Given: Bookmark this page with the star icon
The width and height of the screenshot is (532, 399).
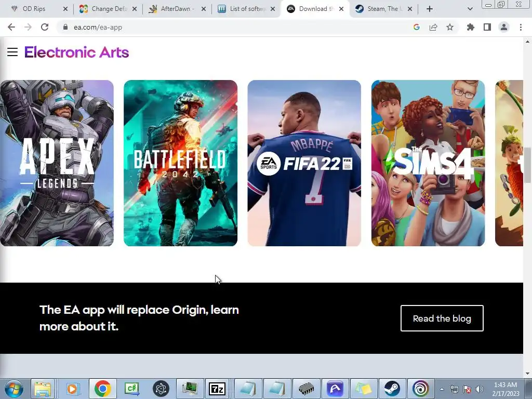Looking at the screenshot, I should 450,27.
